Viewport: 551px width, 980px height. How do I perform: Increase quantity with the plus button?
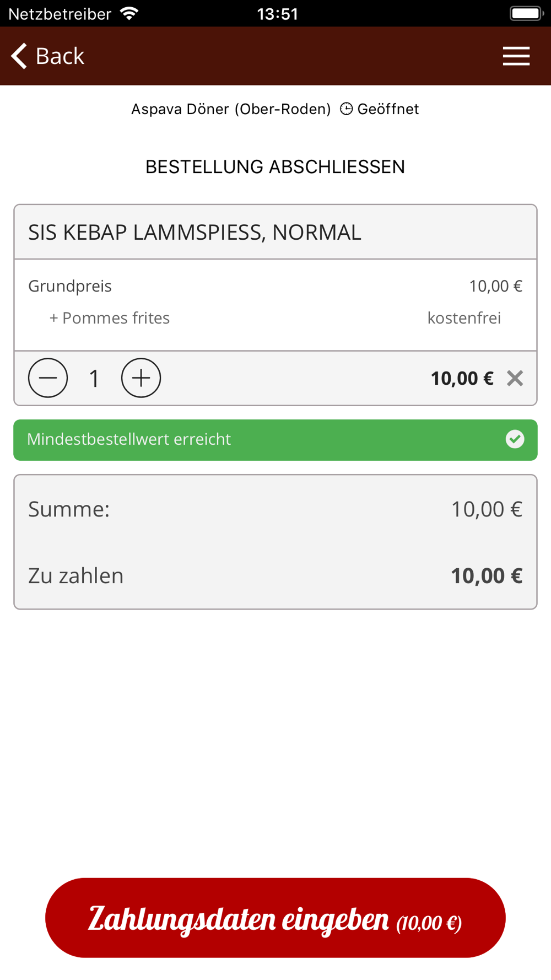click(141, 378)
